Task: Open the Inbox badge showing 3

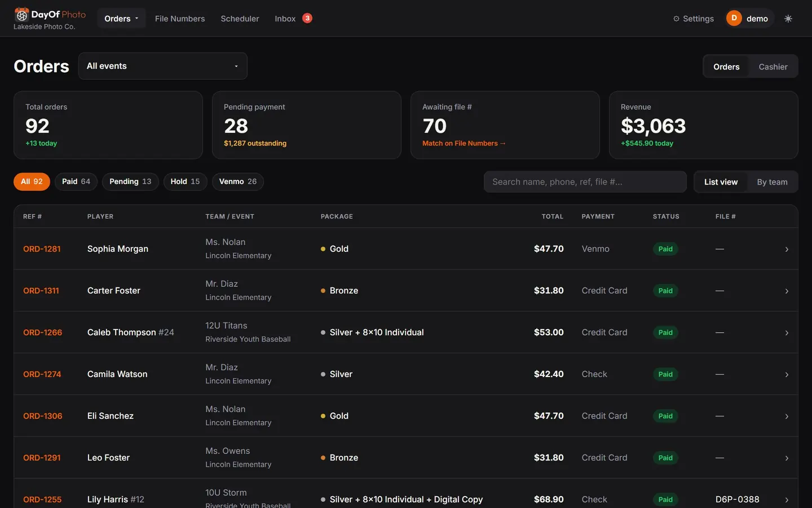Action: (307, 18)
